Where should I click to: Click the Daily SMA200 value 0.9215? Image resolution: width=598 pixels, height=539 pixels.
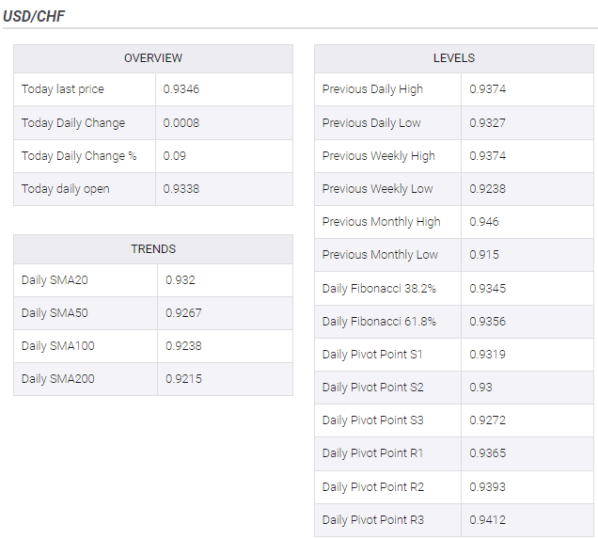(x=183, y=378)
